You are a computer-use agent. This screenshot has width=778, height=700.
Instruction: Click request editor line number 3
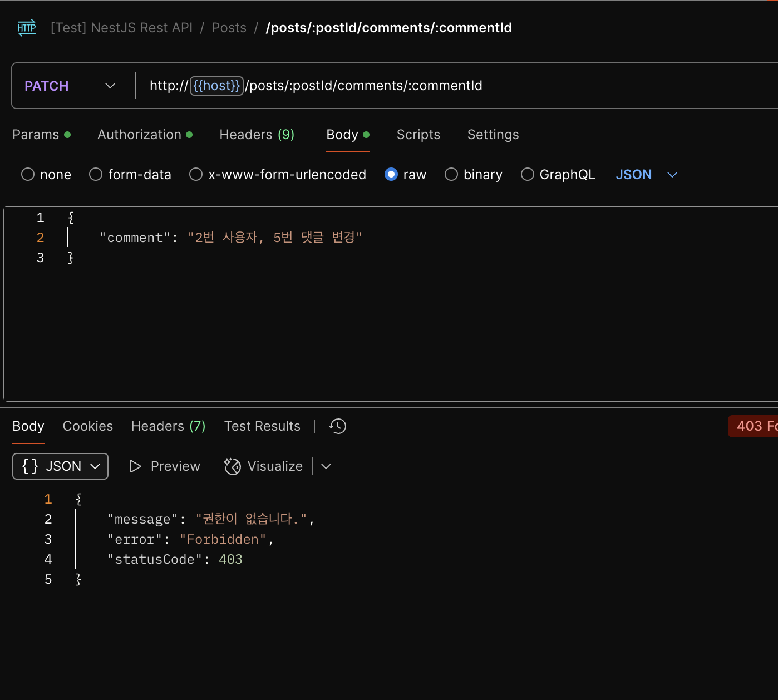[40, 258]
